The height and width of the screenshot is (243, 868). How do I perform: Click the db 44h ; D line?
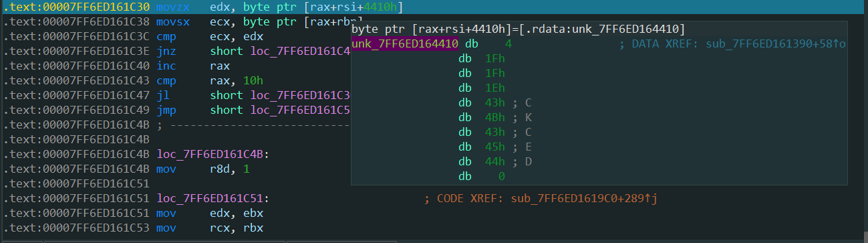coord(495,162)
